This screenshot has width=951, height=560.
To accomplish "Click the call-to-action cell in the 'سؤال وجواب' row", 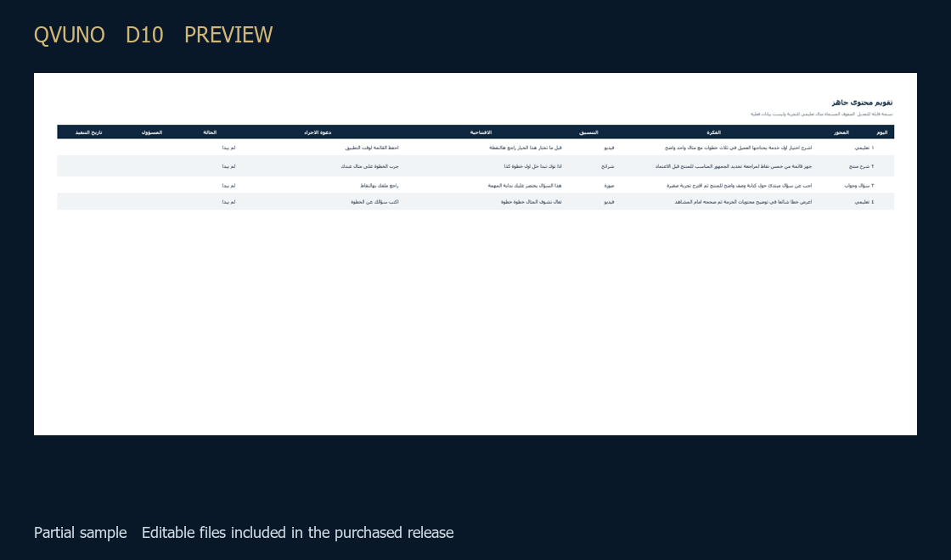I will (380, 186).
